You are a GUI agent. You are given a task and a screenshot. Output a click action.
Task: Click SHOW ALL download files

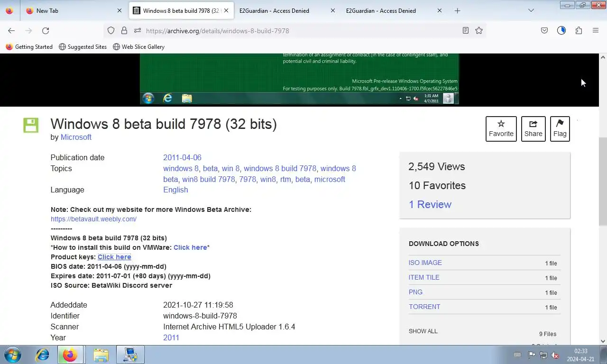tap(423, 331)
